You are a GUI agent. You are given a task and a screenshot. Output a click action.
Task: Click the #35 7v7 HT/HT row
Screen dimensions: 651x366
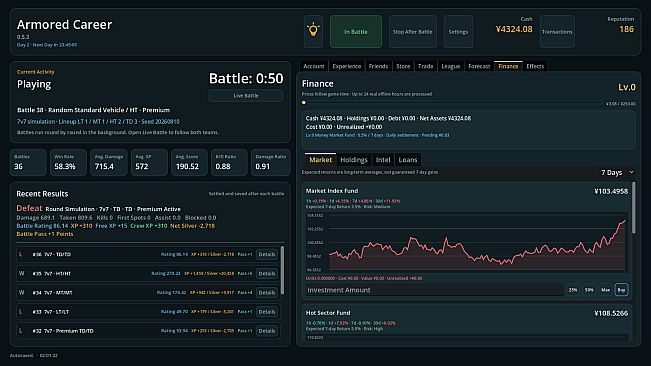pos(147,273)
